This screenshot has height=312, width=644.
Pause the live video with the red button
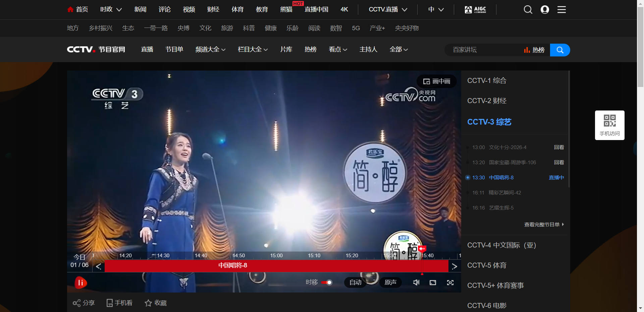[80, 283]
